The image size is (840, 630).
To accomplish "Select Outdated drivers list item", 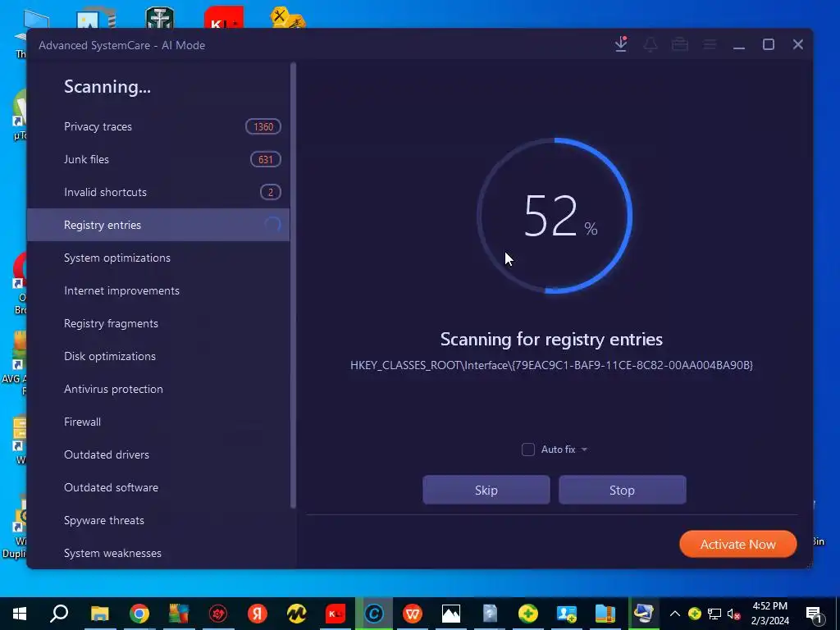I will pos(158,454).
